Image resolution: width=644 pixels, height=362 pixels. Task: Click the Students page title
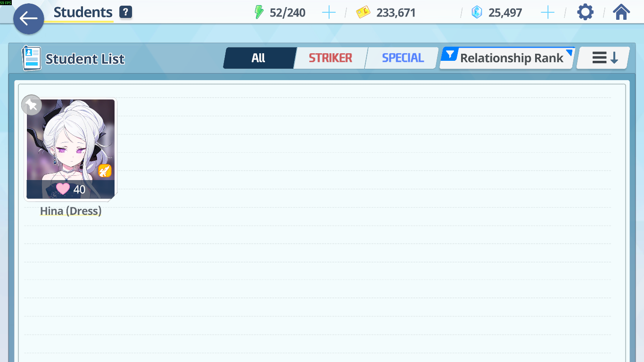83,12
